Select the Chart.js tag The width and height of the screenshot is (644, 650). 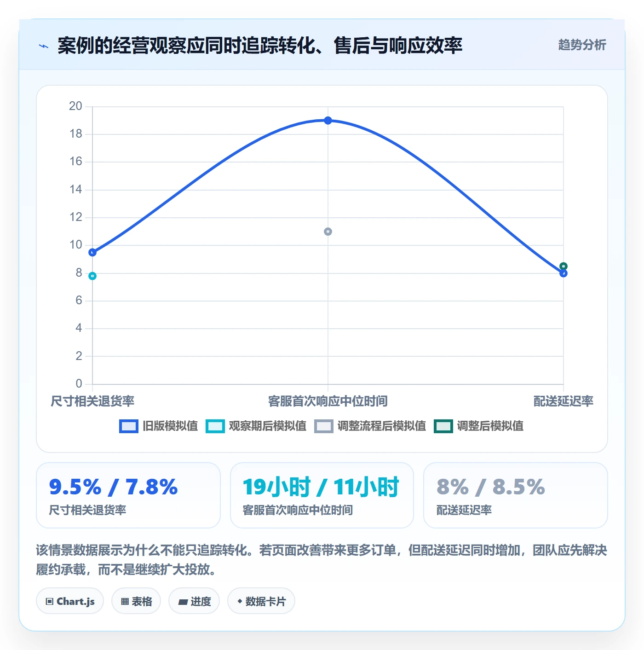70,601
